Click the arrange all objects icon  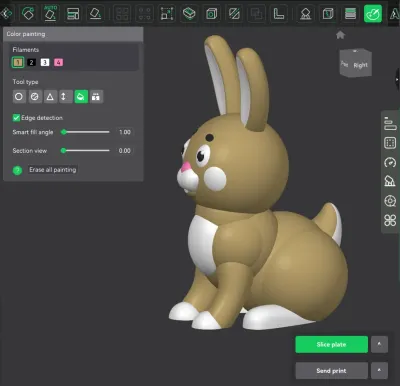point(73,14)
